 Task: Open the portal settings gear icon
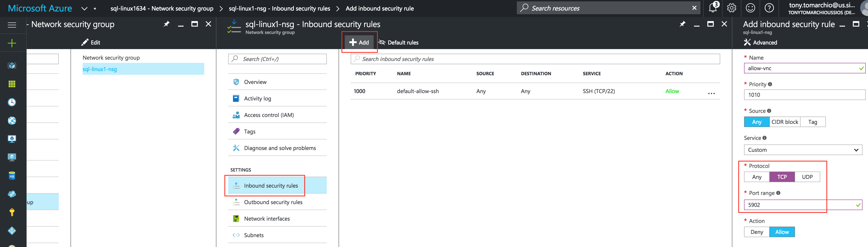click(731, 8)
